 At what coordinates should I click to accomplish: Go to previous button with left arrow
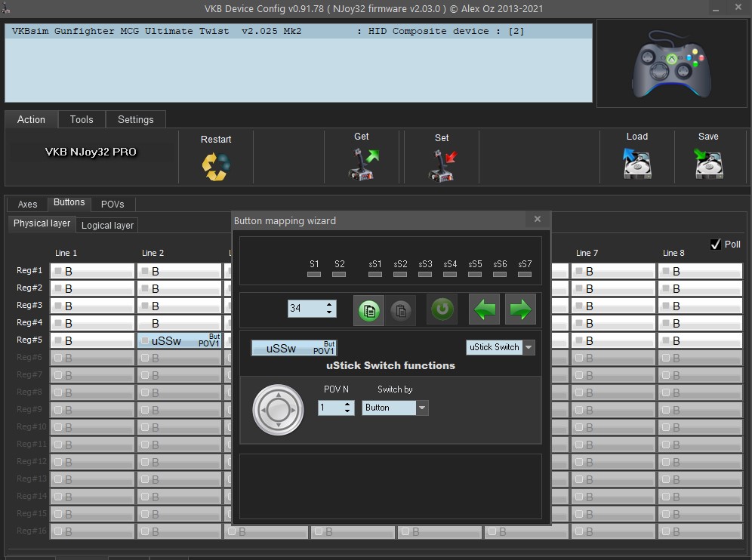484,309
